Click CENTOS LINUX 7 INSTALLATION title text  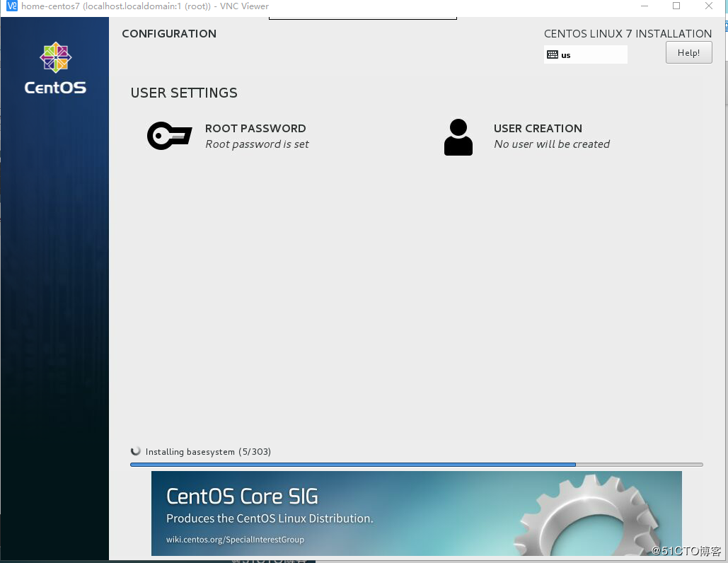(x=628, y=33)
